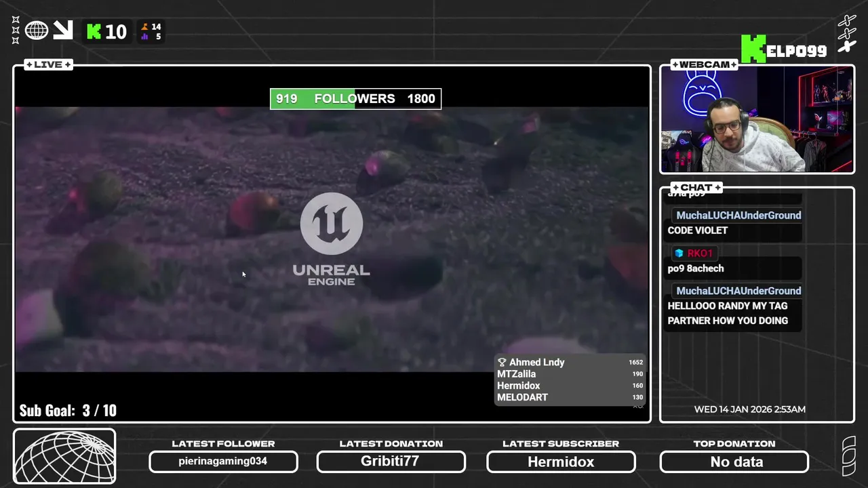Click the LATEST DONATION heading

(x=391, y=444)
